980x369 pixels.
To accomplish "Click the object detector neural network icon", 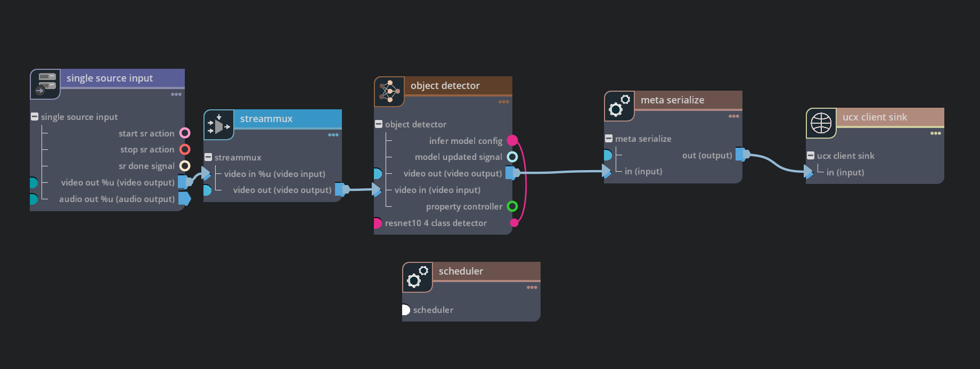I will [x=389, y=92].
